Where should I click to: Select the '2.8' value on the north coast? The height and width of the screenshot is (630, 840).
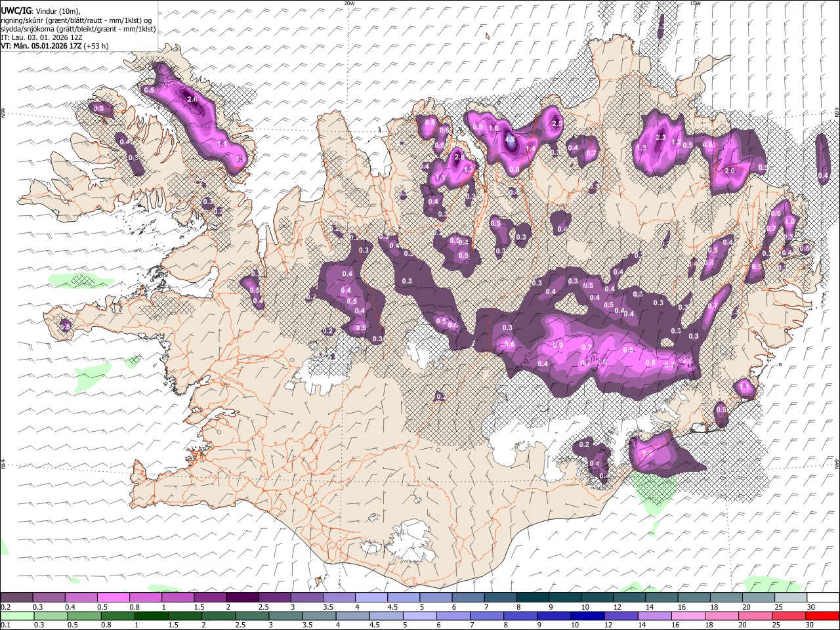(459, 157)
